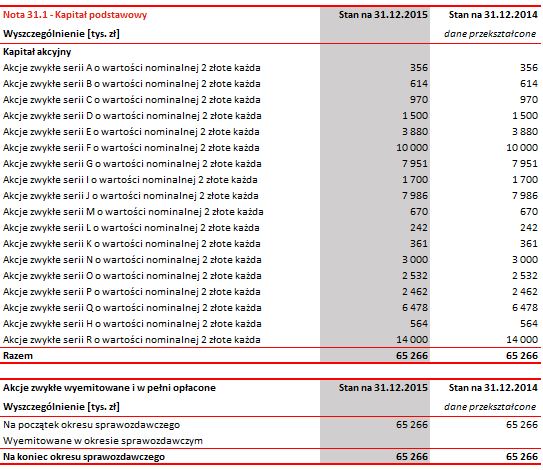Click the 'Na początek okresu' value 65 266 for 31.12.2014
The height and width of the screenshot is (470, 543).
(x=522, y=425)
